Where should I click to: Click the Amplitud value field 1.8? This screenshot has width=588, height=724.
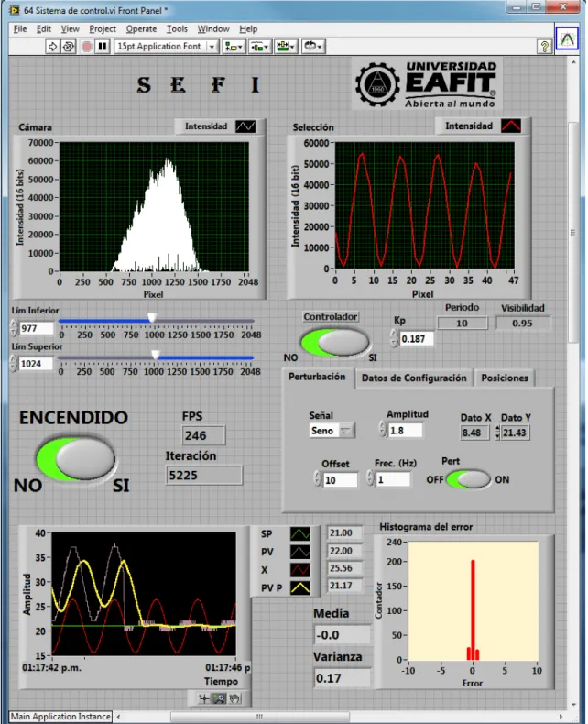[405, 431]
